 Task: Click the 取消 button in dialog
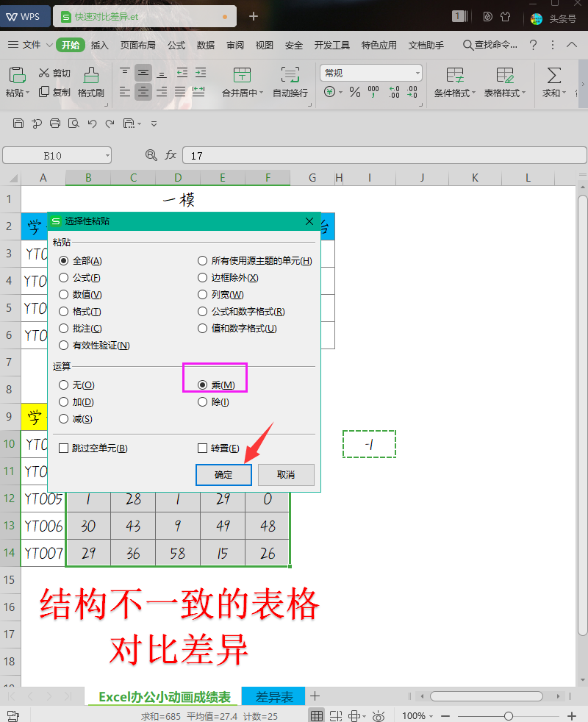click(286, 475)
